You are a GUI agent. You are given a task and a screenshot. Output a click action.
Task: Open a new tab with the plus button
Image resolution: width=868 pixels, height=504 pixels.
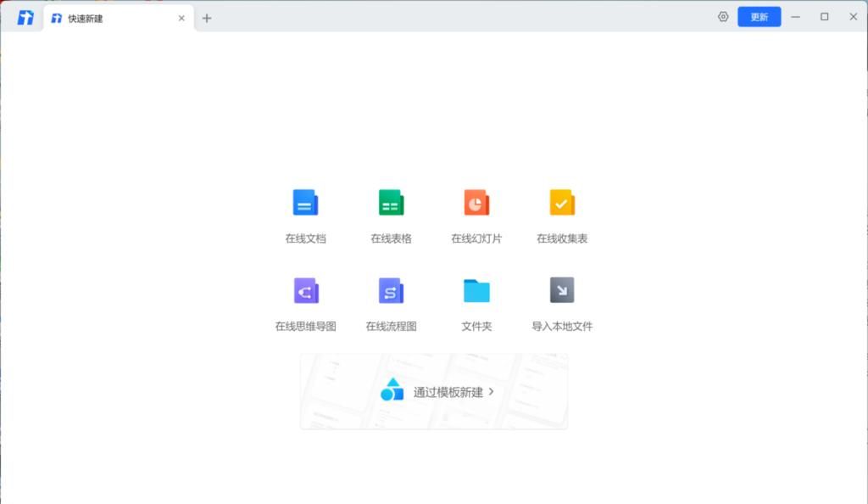click(x=207, y=17)
